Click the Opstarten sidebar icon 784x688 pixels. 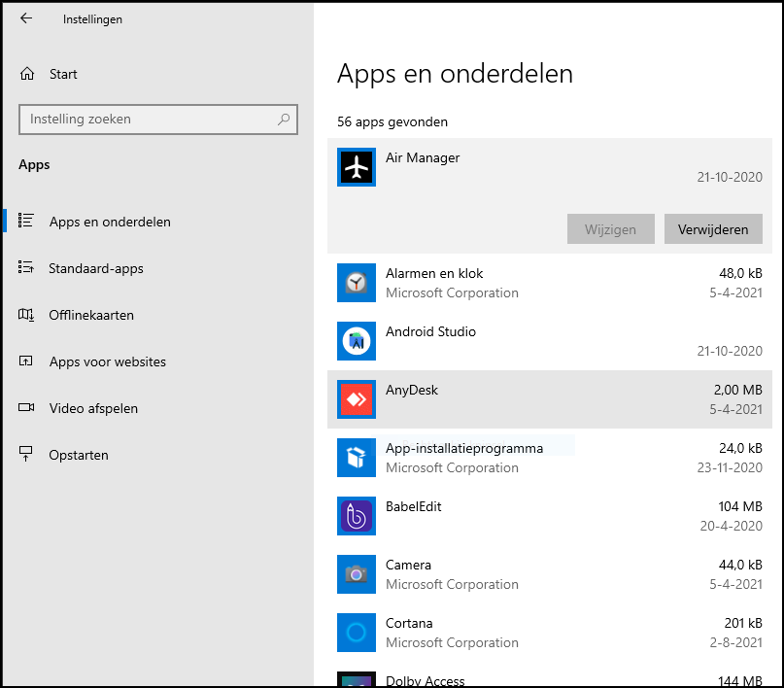(x=26, y=454)
